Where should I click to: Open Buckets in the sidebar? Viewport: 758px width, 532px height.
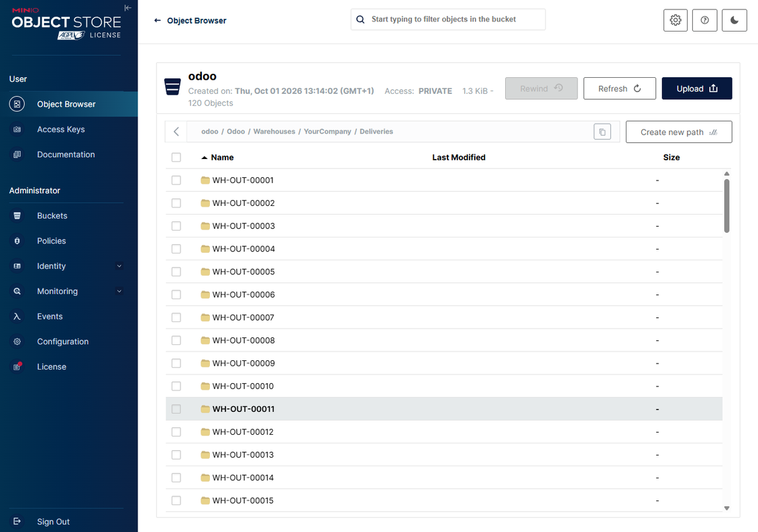tap(52, 216)
